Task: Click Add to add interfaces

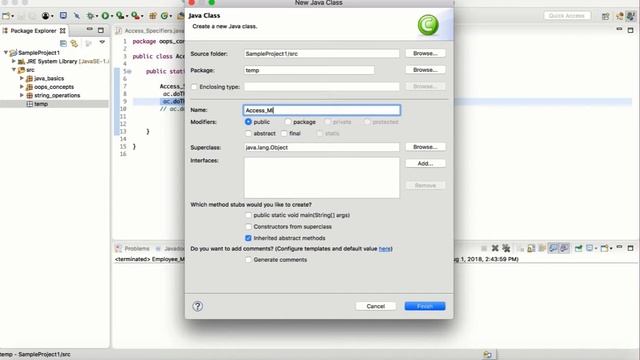Action: pos(425,163)
